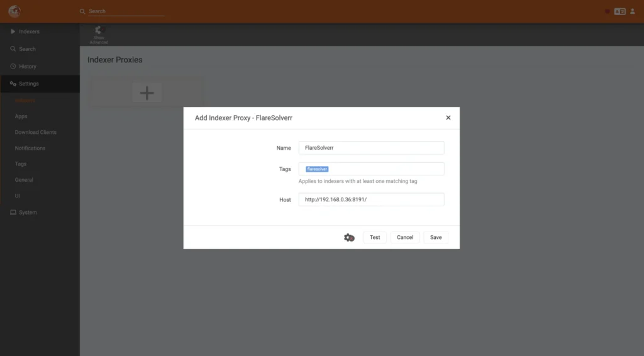Close the Add Indexer Proxy dialog
This screenshot has width=644, height=356.
[448, 118]
